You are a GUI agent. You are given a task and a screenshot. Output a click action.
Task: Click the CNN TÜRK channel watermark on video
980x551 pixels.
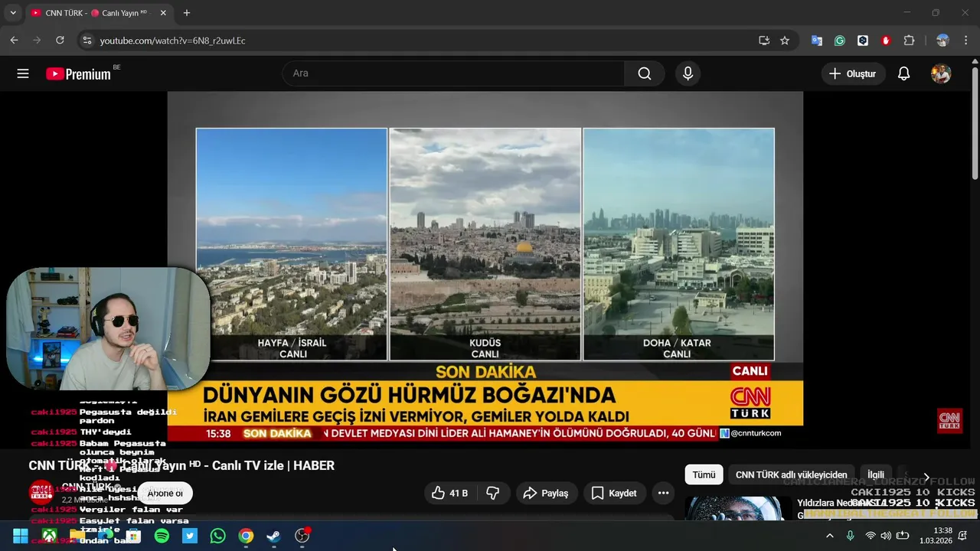(949, 420)
